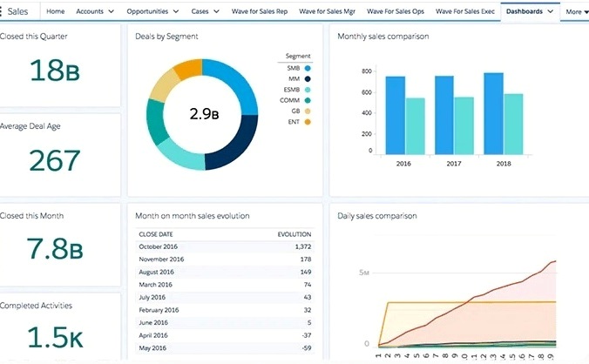Expand the Cases dropdown chevron
Screen dimensions: 589x364
point(216,11)
